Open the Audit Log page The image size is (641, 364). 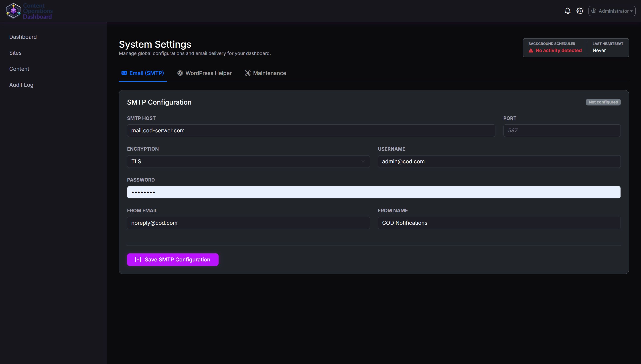pos(21,85)
